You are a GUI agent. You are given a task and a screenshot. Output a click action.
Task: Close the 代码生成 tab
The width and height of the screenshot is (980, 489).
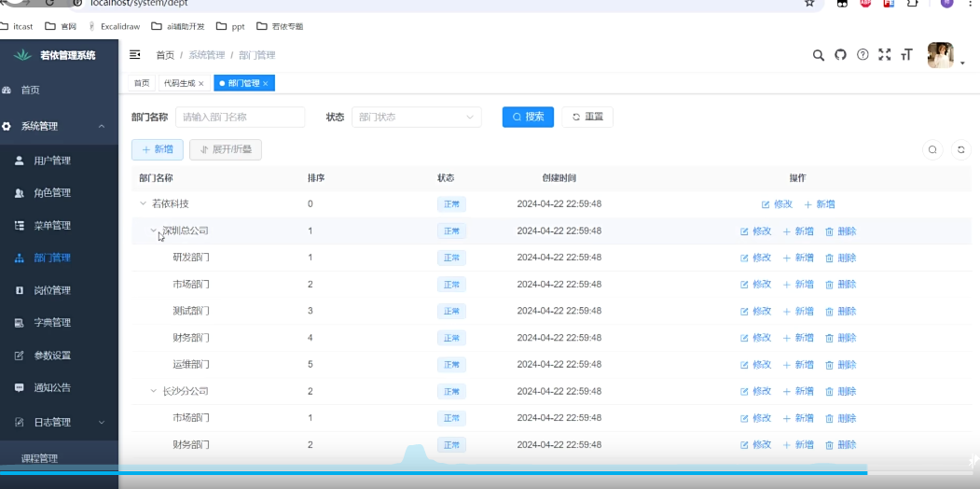[x=201, y=84]
